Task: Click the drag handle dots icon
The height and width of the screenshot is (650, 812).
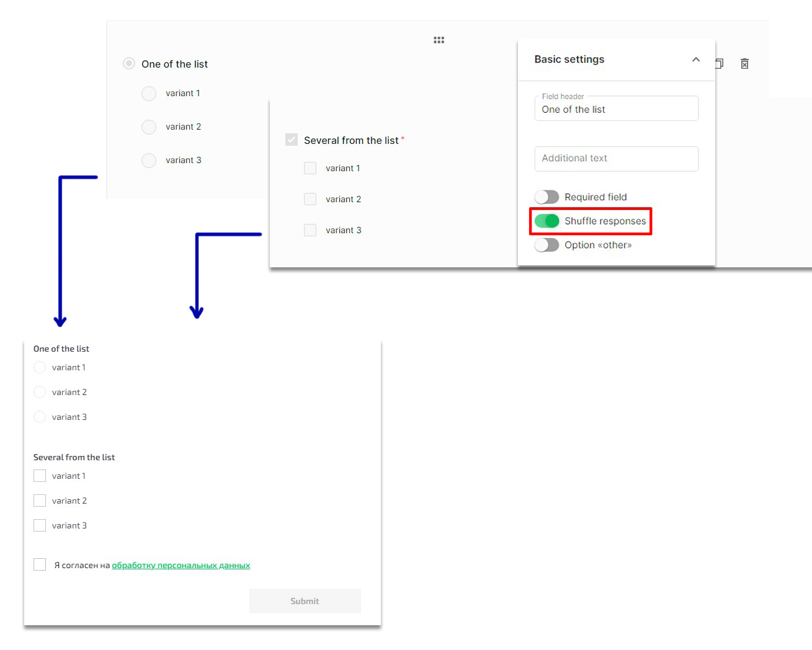Action: 439,40
